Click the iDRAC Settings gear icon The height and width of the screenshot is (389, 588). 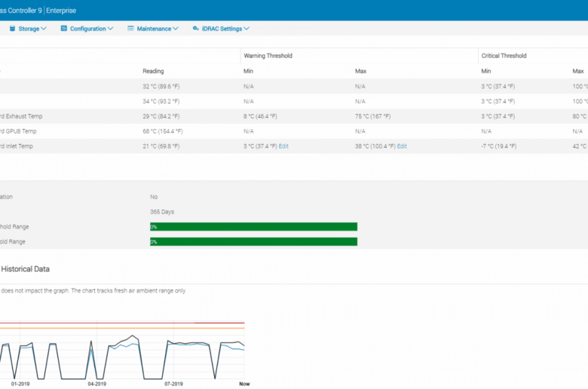coord(195,29)
